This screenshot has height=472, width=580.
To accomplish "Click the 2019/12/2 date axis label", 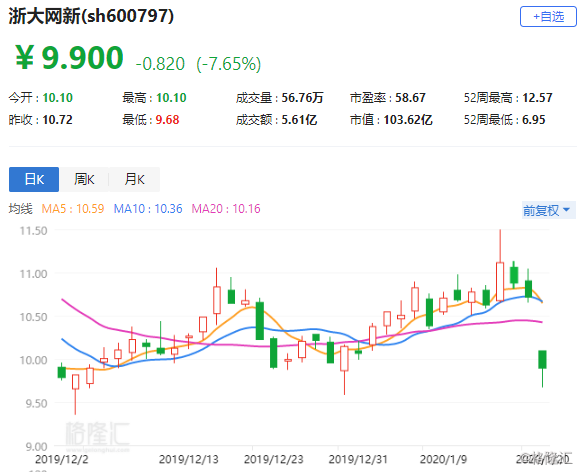I will coord(62,459).
